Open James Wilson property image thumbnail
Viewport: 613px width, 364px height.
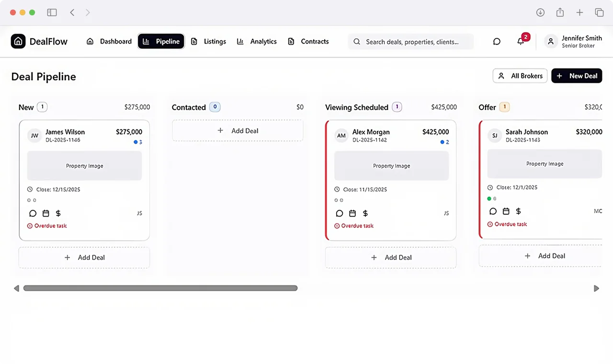[x=84, y=166]
